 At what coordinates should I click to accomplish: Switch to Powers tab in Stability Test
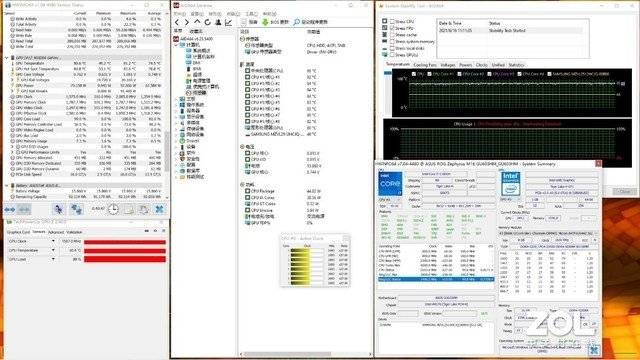(465, 65)
